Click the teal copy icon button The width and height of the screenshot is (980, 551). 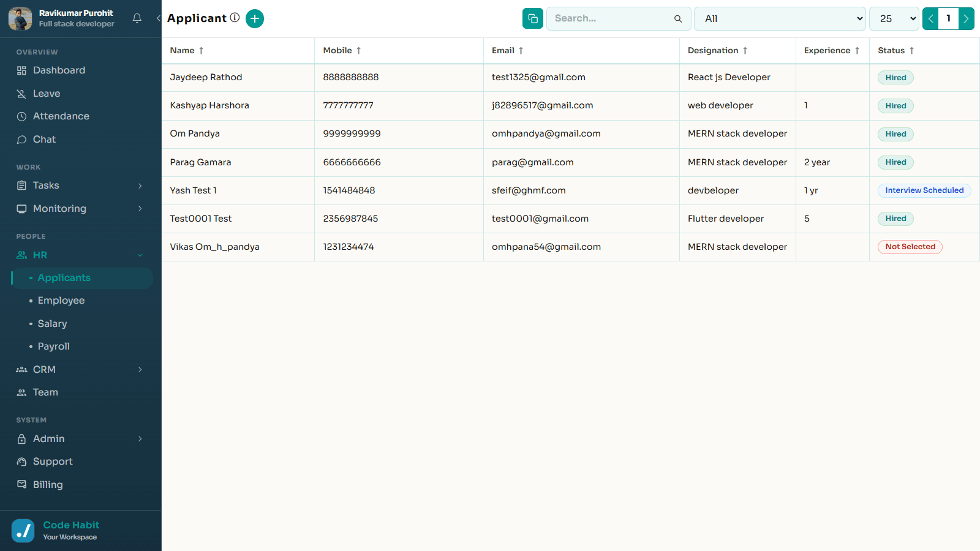point(533,18)
